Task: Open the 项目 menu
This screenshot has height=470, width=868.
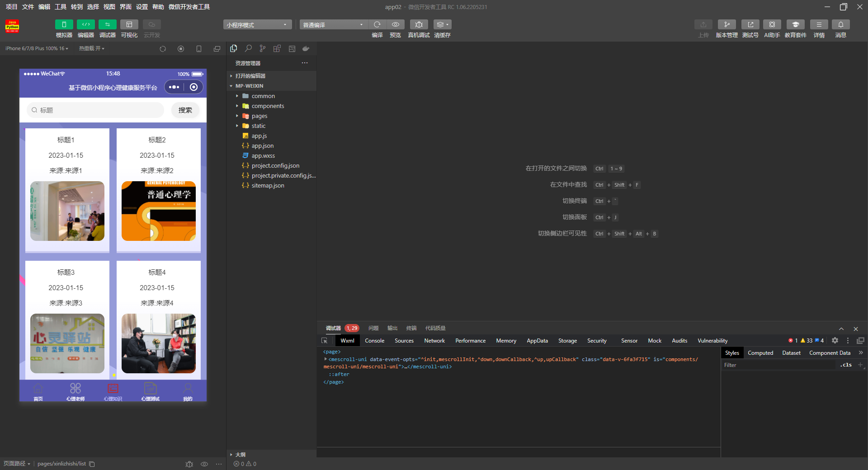Action: click(11, 7)
